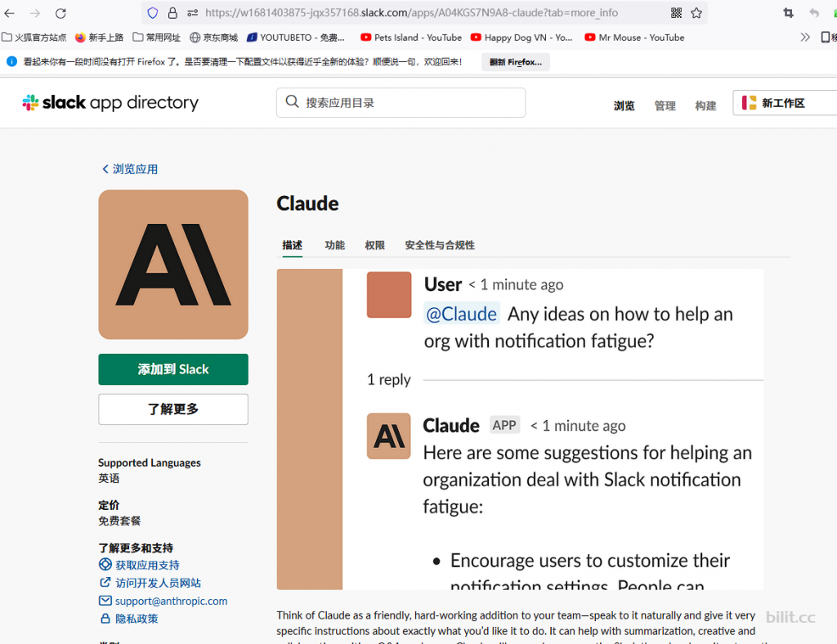Click the Claude conversation preview image
This screenshot has width=837, height=644.
[520, 430]
